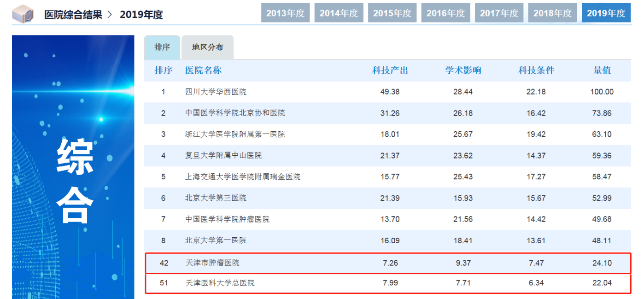Image resolution: width=644 pixels, height=299 pixels.
Task: Select the 2013年度 year tab
Action: (x=286, y=13)
